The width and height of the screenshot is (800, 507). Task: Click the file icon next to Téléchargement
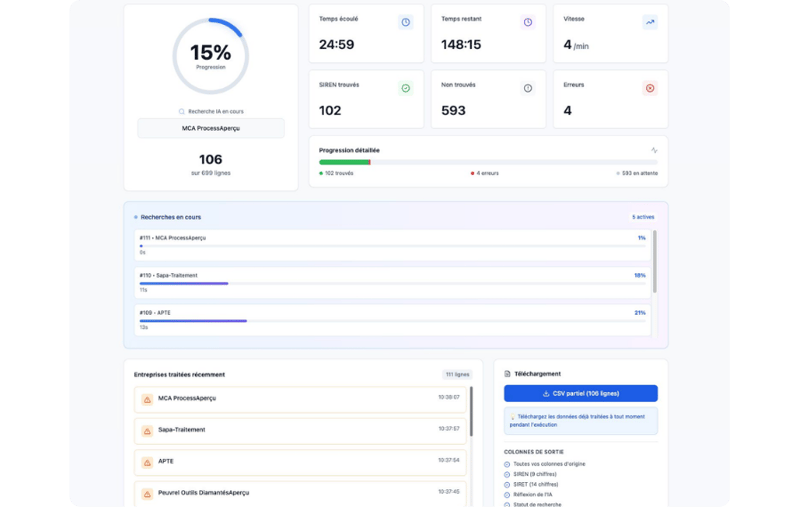507,373
